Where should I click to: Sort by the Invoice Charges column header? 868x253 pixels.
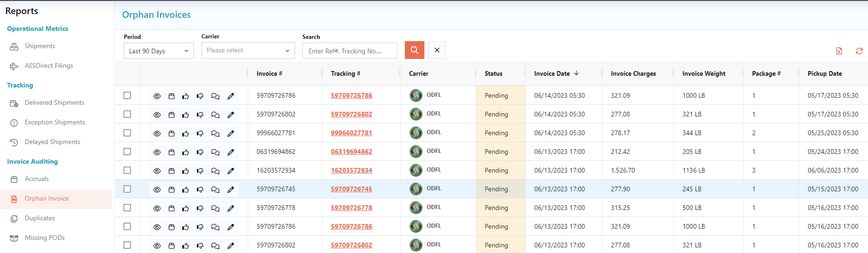633,73
